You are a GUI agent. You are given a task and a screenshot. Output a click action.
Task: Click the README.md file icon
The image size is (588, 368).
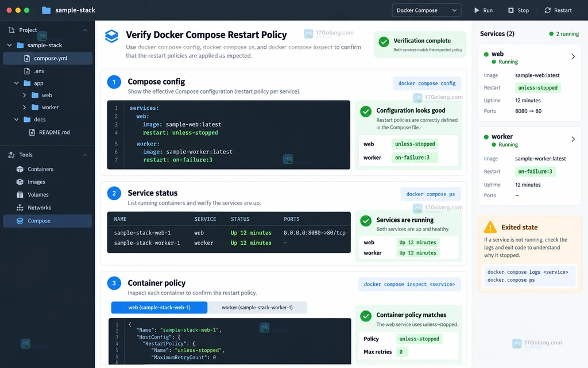pos(32,132)
